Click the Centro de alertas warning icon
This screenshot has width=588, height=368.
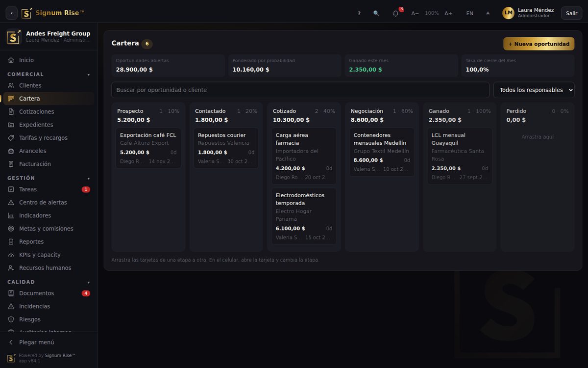11,203
